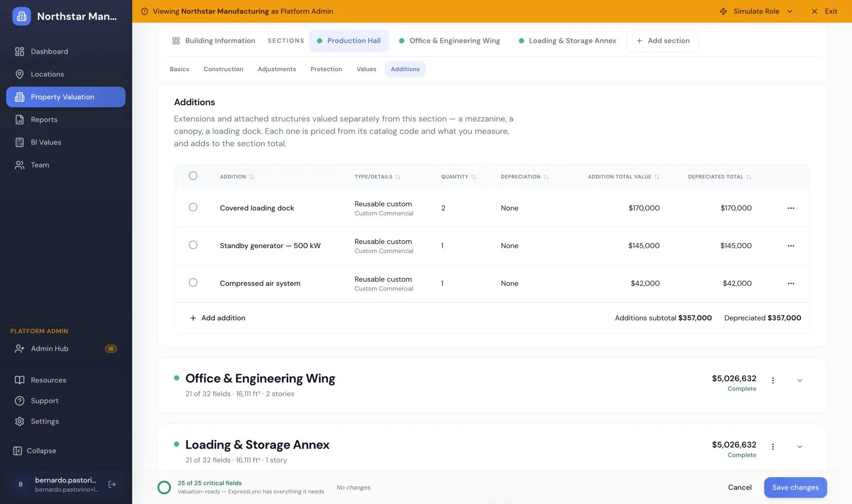Image resolution: width=852 pixels, height=504 pixels.
Task: Open options menu for Loading & Storage Annex
Action: click(x=773, y=447)
